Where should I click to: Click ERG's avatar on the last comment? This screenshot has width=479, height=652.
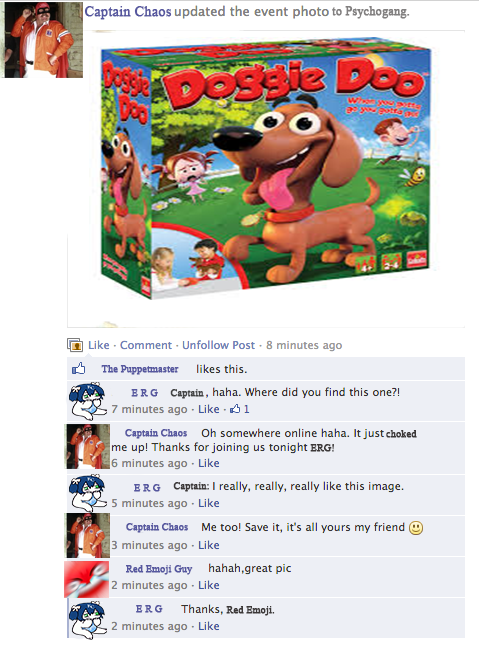(x=88, y=620)
